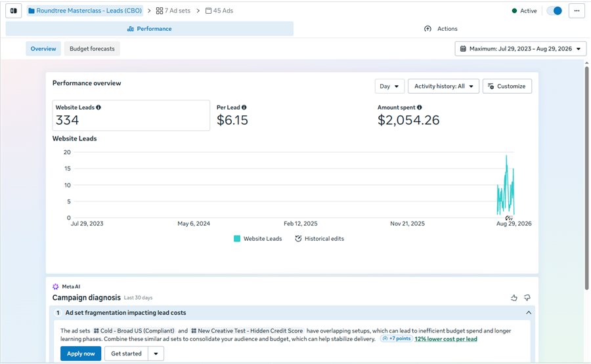This screenshot has width=591, height=364.
Task: Open Activity history: All dropdown
Action: click(x=443, y=86)
